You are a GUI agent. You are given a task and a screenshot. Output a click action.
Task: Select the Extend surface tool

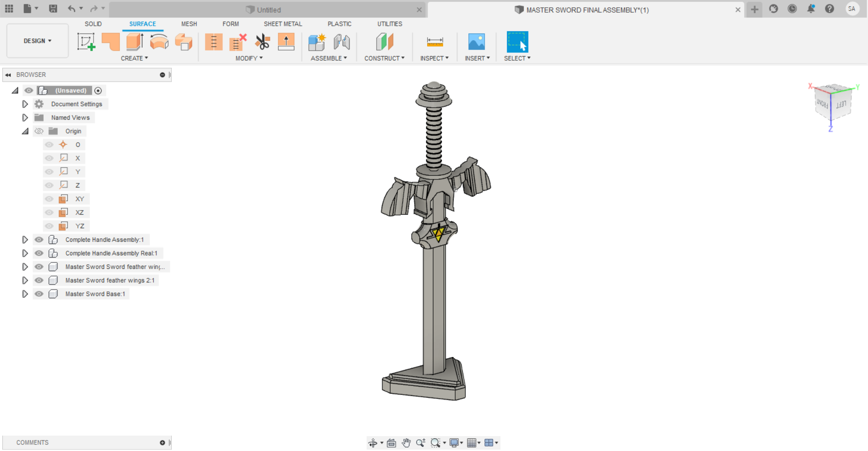[x=286, y=42]
